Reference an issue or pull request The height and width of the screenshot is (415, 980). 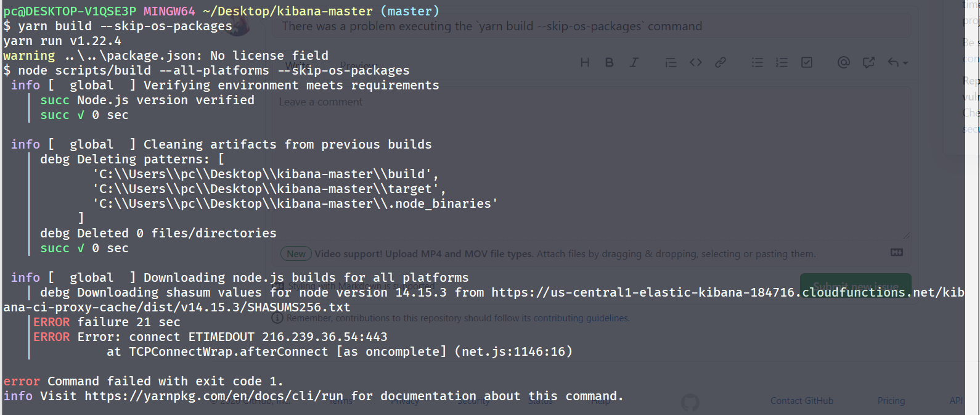point(869,62)
